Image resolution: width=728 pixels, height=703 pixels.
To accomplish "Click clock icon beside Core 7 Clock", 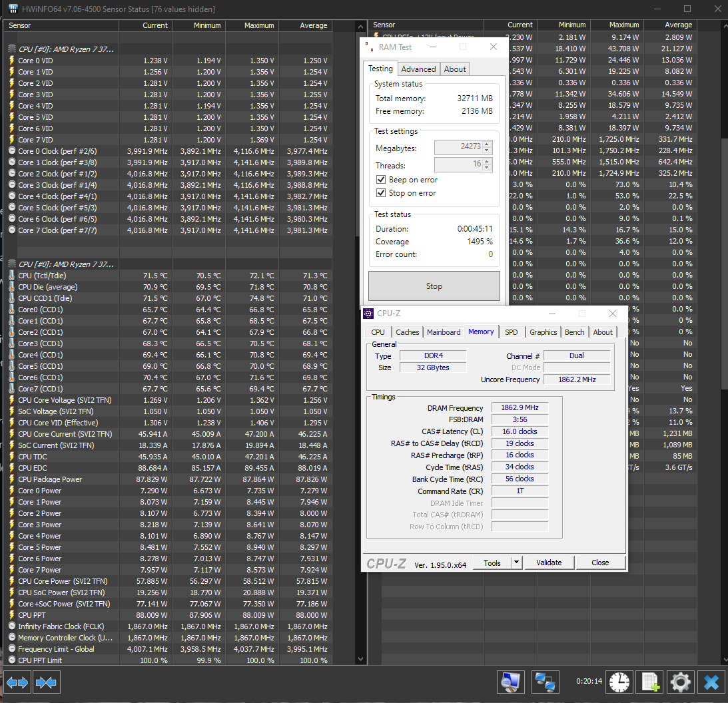I will (x=12, y=230).
